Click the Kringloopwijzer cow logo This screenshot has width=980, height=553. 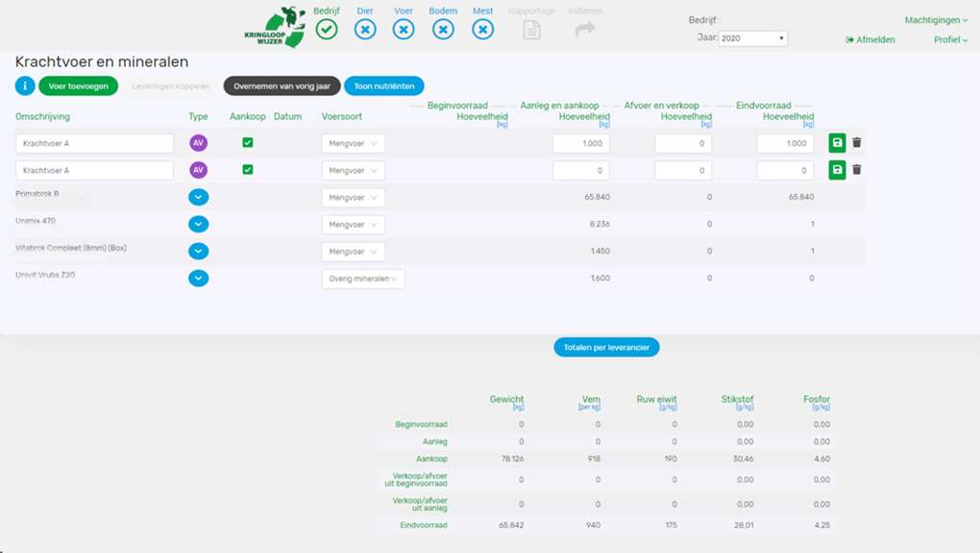point(275,28)
